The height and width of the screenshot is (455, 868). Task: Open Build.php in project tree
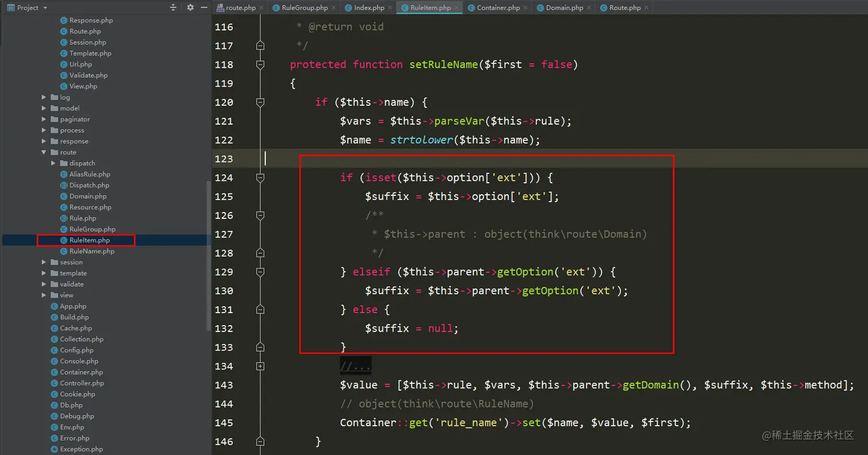[69, 317]
